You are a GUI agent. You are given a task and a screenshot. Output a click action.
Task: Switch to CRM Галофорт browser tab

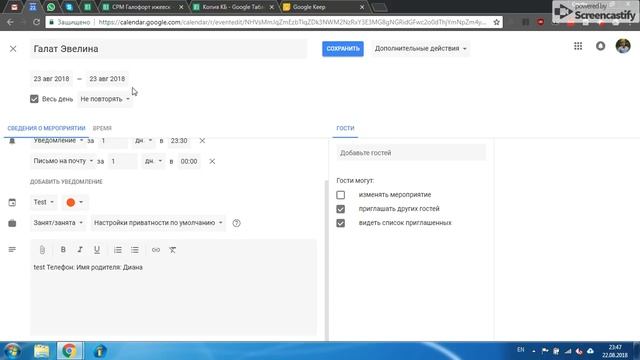pyautogui.click(x=142, y=7)
